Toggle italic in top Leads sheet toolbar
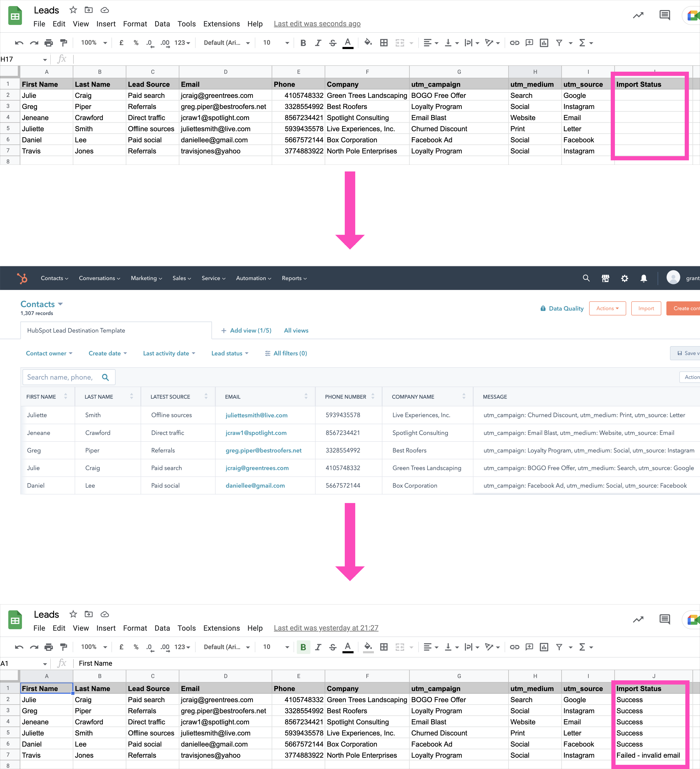Screen dimensions: 700x769 (318, 43)
